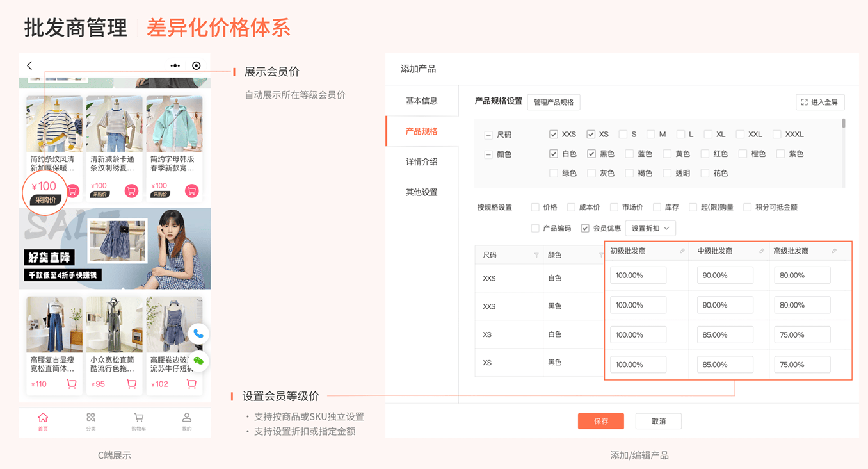Open the three-dot more menu
The width and height of the screenshot is (868, 469).
(175, 65)
